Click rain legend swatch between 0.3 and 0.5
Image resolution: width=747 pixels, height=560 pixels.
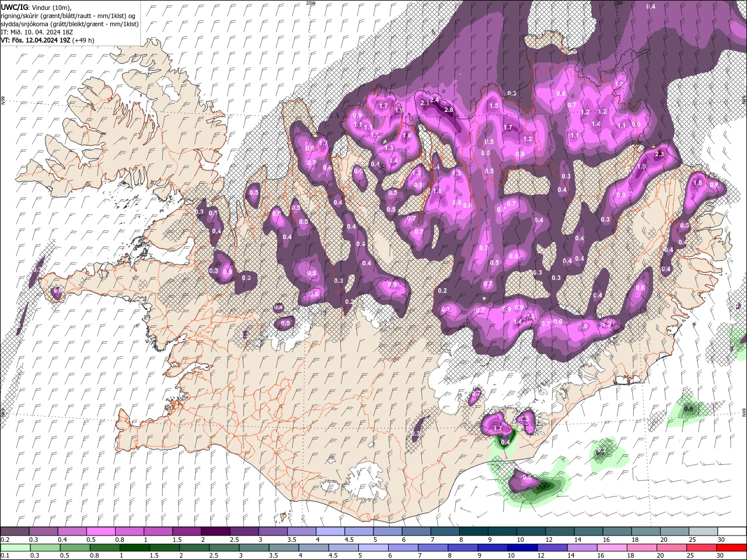point(45,548)
